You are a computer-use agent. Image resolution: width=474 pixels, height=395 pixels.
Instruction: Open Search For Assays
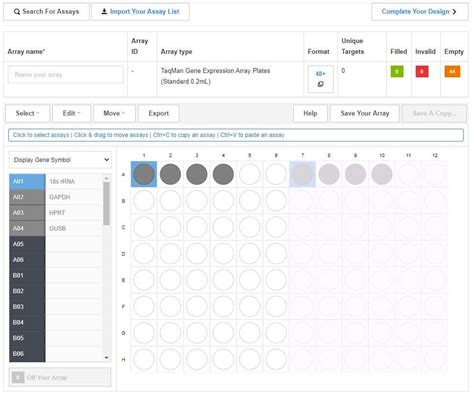[46, 12]
